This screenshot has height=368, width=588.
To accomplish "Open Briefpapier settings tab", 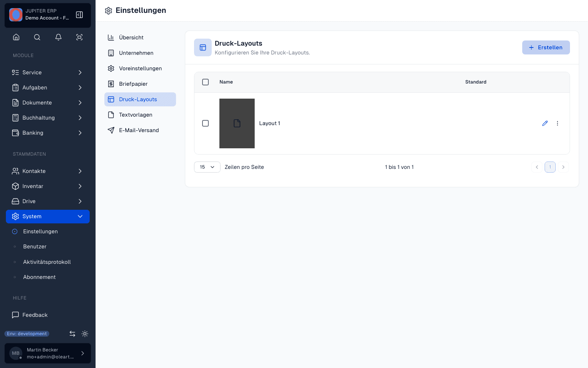I will (x=140, y=84).
